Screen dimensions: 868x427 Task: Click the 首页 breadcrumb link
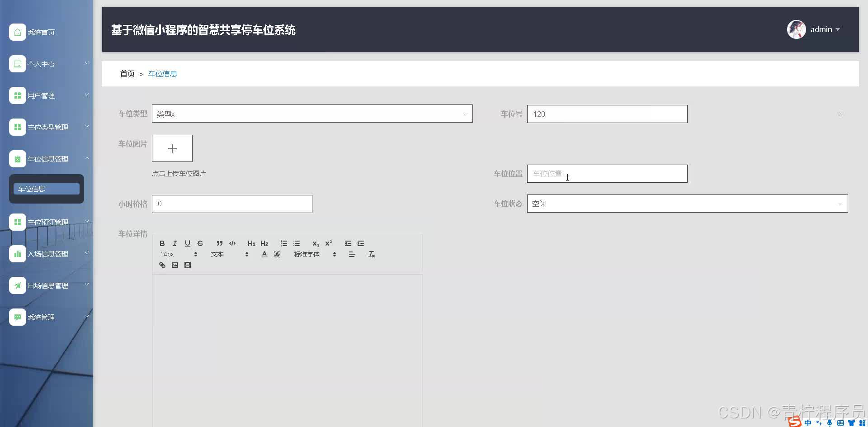coord(127,73)
